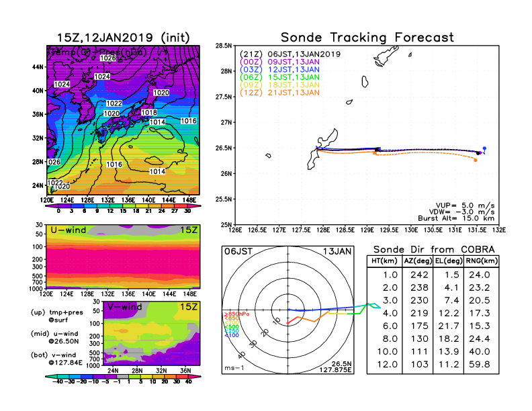
Task: Click azimuth value 103 in the table
Action: click(419, 365)
